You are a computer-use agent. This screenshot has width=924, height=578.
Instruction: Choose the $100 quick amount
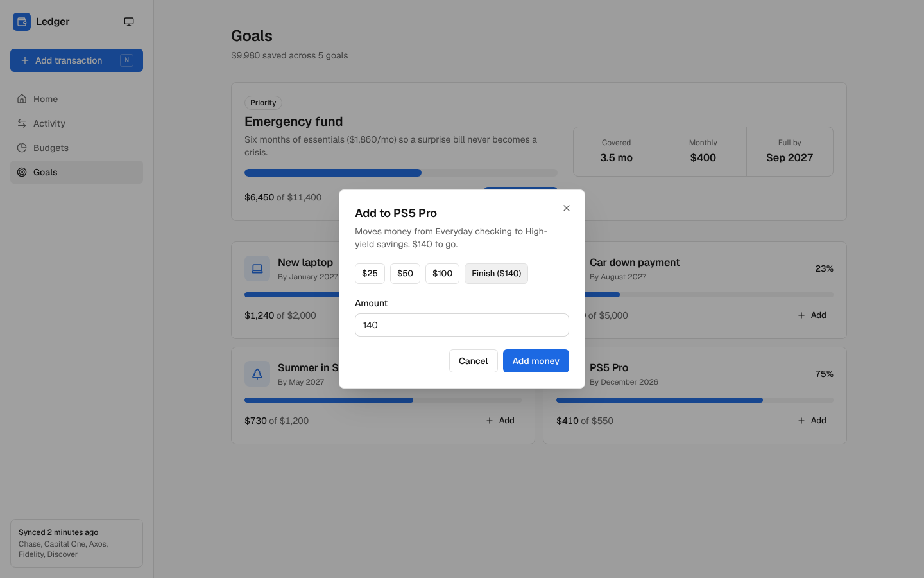pyautogui.click(x=442, y=274)
